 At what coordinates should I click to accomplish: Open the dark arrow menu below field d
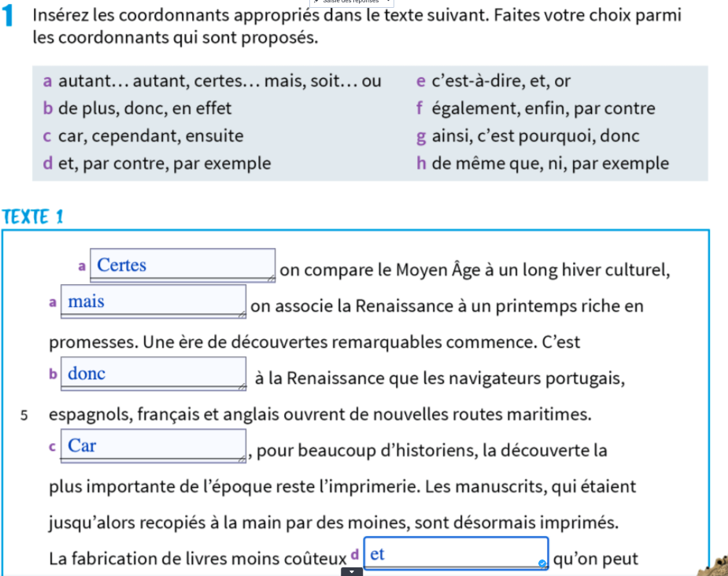[349, 573]
